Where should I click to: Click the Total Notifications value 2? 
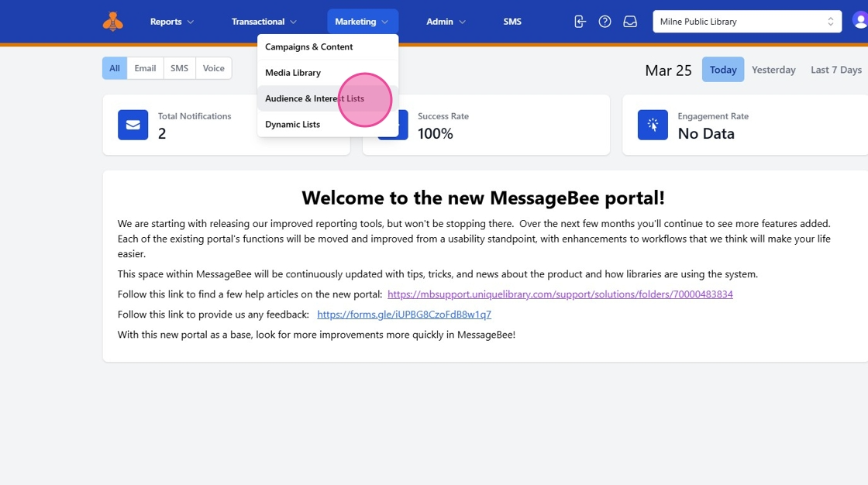(162, 133)
